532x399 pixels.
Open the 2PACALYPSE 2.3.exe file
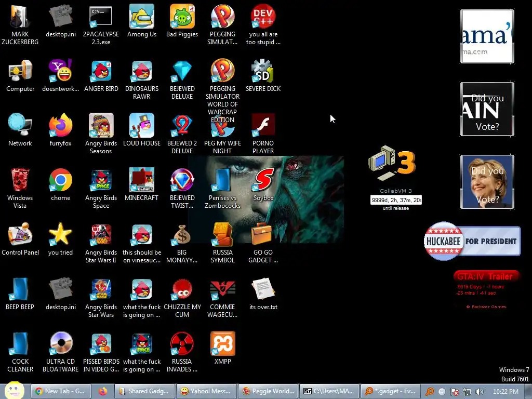[x=101, y=24]
